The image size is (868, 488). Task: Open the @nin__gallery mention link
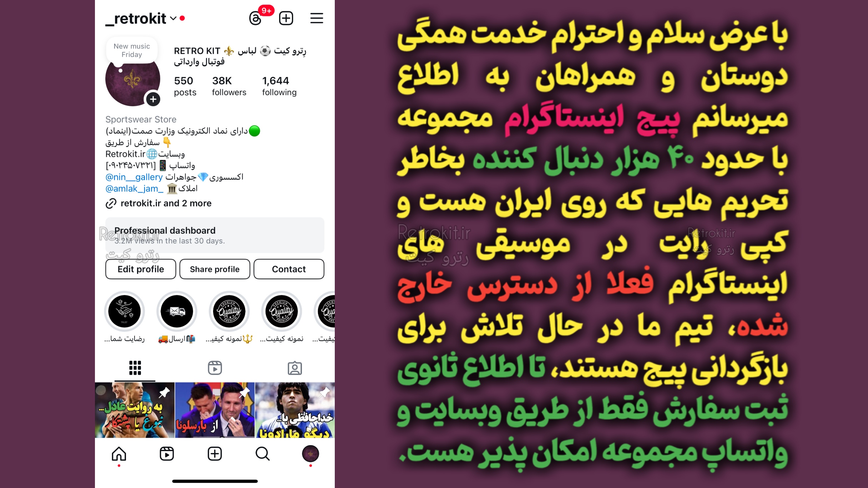(134, 177)
